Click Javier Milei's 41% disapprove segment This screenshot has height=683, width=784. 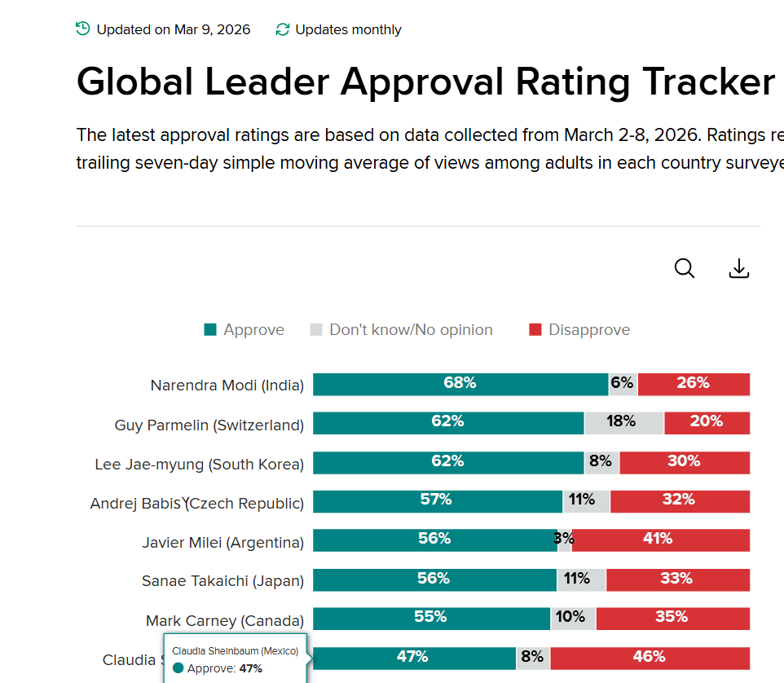pos(660,540)
